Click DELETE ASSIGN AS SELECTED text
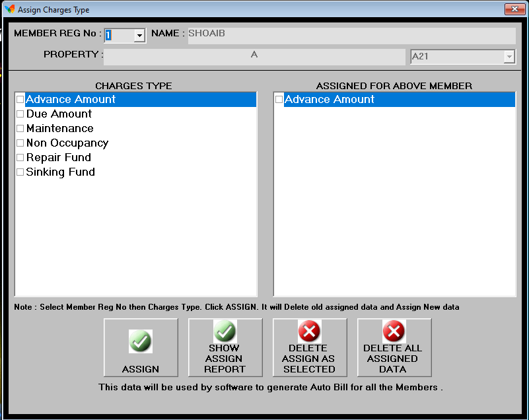The width and height of the screenshot is (529, 420). (309, 359)
